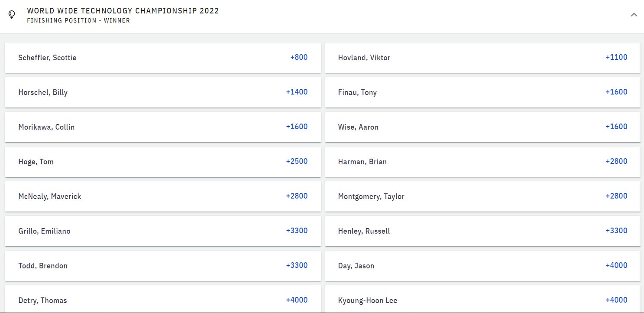Image resolution: width=644 pixels, height=313 pixels.
Task: Select McNealy, Maverick outright winner
Action: 163,196
